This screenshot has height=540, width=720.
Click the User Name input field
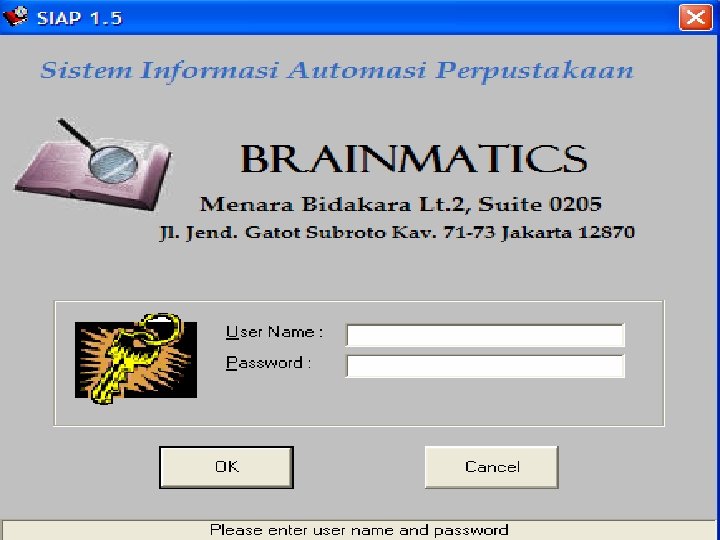coord(485,335)
